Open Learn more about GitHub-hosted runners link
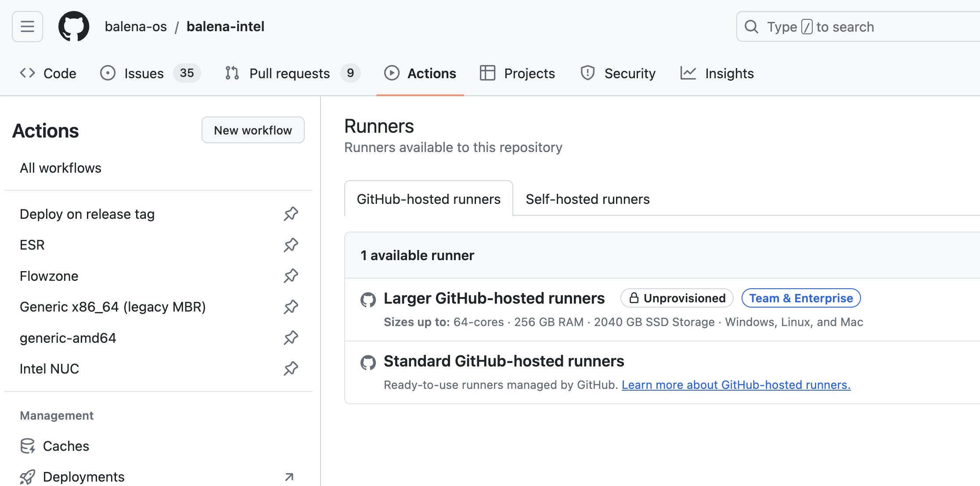 (x=736, y=385)
